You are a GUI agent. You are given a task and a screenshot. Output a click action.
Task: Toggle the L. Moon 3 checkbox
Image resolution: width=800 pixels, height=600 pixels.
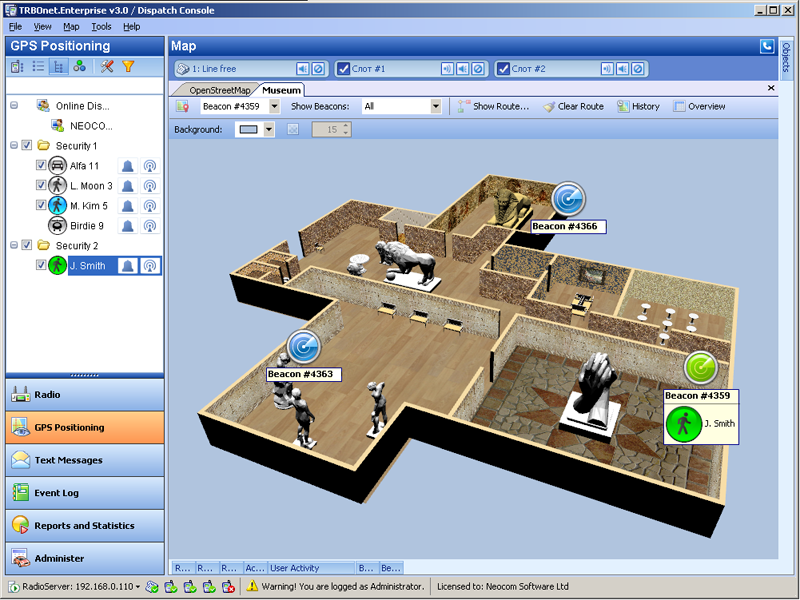(41, 185)
